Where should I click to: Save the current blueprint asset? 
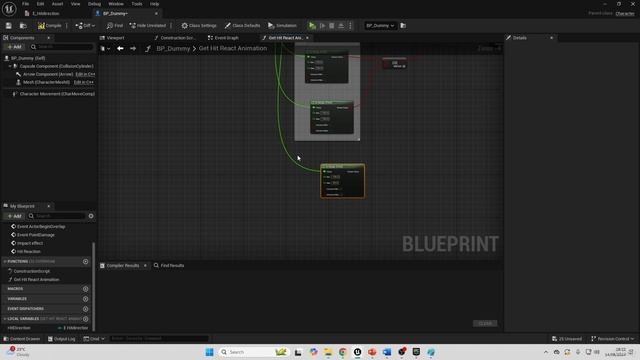(9, 26)
